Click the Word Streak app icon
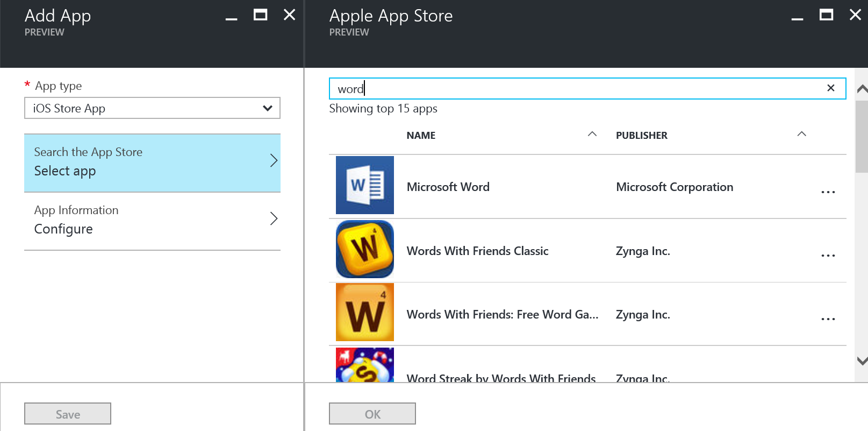The height and width of the screenshot is (431, 868). [x=364, y=365]
